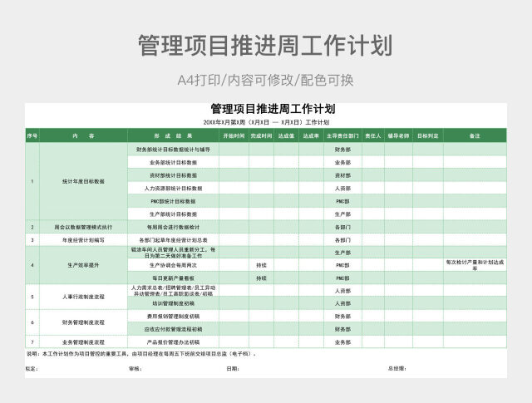Click 持续 in the 每日更新产量看板 row
The width and height of the screenshot is (532, 403).
[261, 278]
